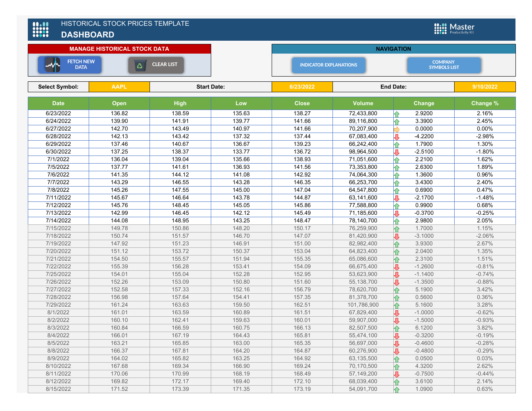
Task: Click the red down arrow in the 7/11/2022 row
Action: (397, 198)
